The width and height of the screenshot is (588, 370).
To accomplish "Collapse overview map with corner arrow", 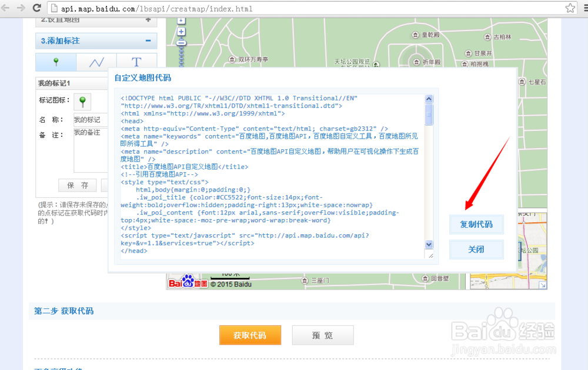I will coord(543,285).
